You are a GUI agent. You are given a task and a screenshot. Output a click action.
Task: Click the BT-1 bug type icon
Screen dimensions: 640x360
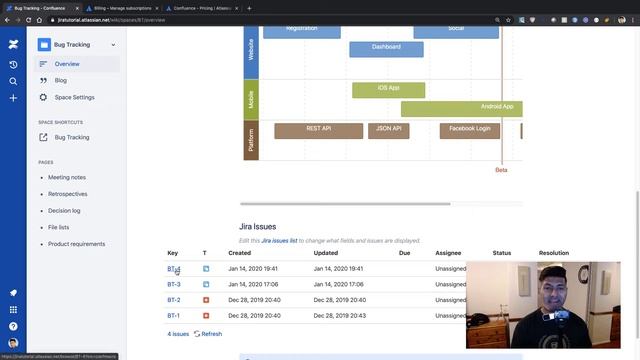(x=206, y=316)
